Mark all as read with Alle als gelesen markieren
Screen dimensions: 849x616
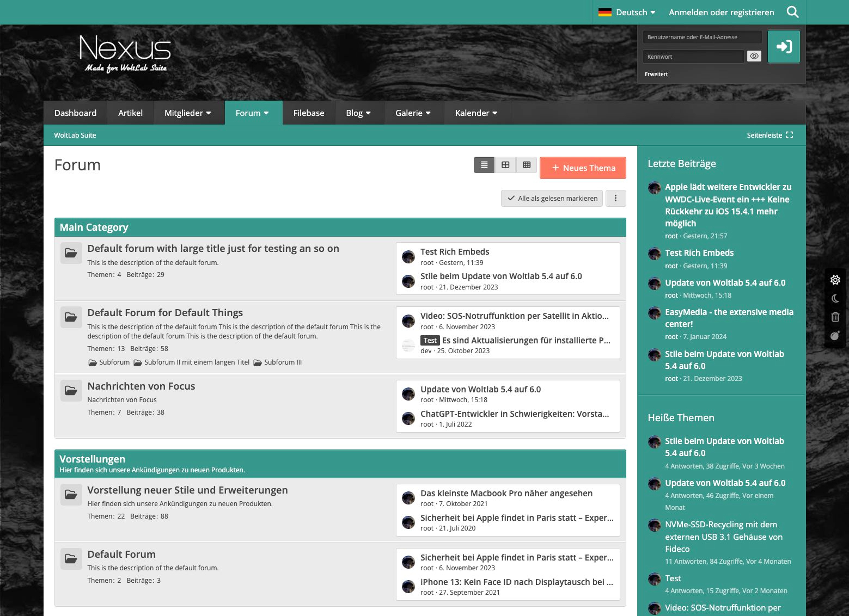(552, 198)
